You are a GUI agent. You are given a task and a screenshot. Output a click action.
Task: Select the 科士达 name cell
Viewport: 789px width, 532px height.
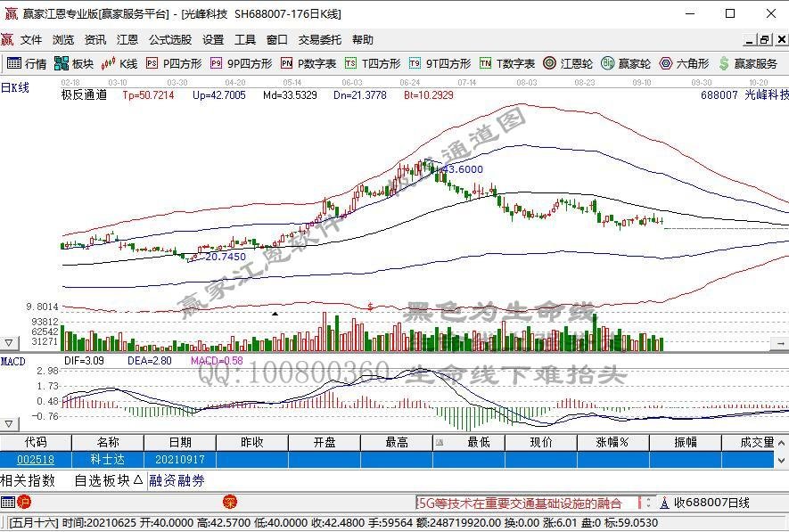click(x=108, y=460)
